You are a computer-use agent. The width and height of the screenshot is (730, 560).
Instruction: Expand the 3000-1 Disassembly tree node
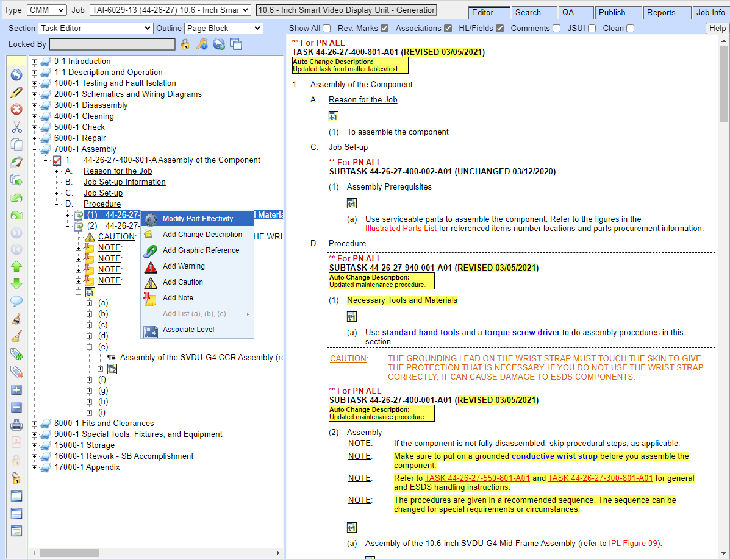click(x=34, y=105)
